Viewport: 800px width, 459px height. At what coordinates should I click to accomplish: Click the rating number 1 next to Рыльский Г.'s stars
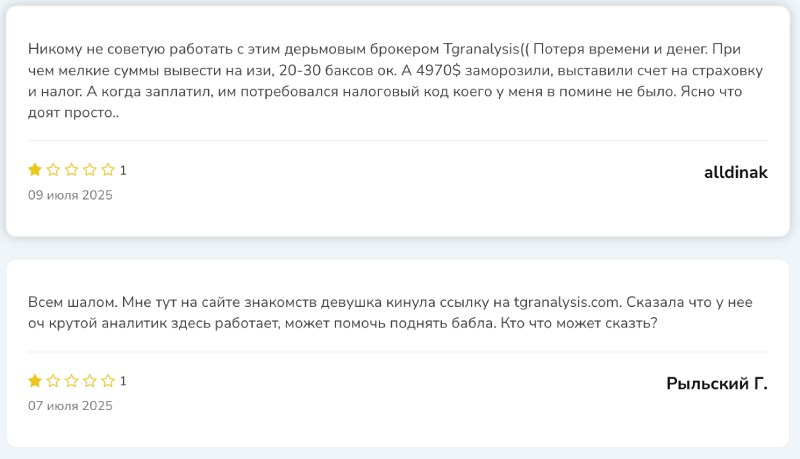click(123, 381)
